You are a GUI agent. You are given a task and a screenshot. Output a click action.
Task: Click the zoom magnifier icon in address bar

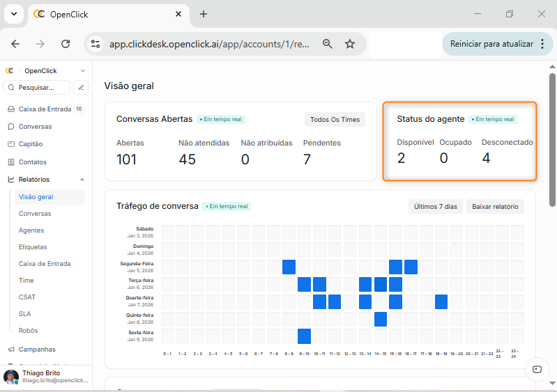[327, 44]
